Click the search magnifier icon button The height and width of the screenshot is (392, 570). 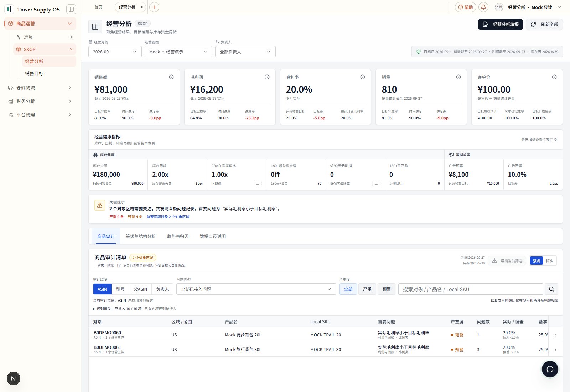click(x=551, y=289)
